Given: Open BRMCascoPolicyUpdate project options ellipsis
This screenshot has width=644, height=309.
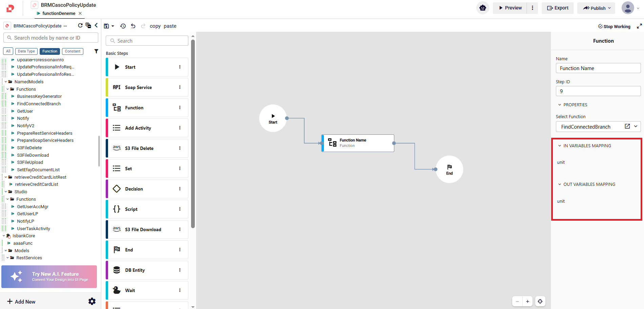Looking at the screenshot, I should pyautogui.click(x=65, y=26).
